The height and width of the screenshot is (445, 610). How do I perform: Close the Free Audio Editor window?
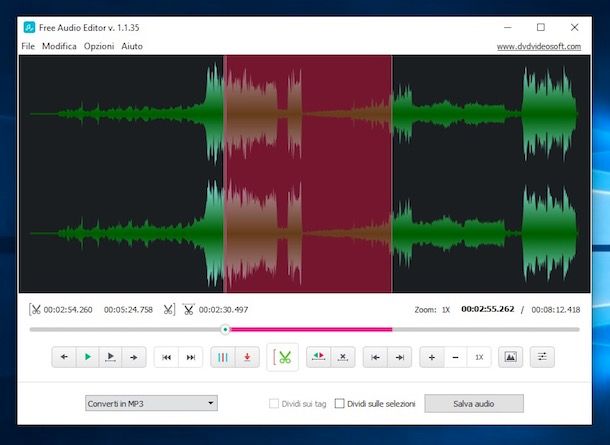(x=574, y=27)
